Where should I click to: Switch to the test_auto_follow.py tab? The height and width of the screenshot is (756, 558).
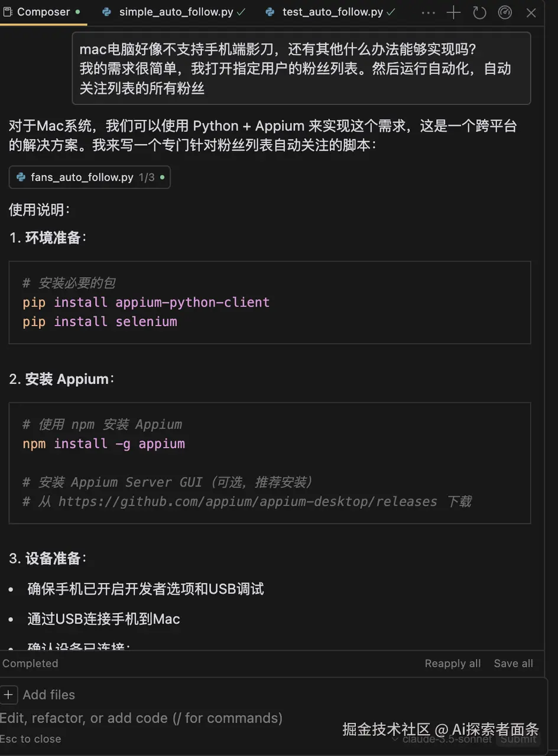332,12
